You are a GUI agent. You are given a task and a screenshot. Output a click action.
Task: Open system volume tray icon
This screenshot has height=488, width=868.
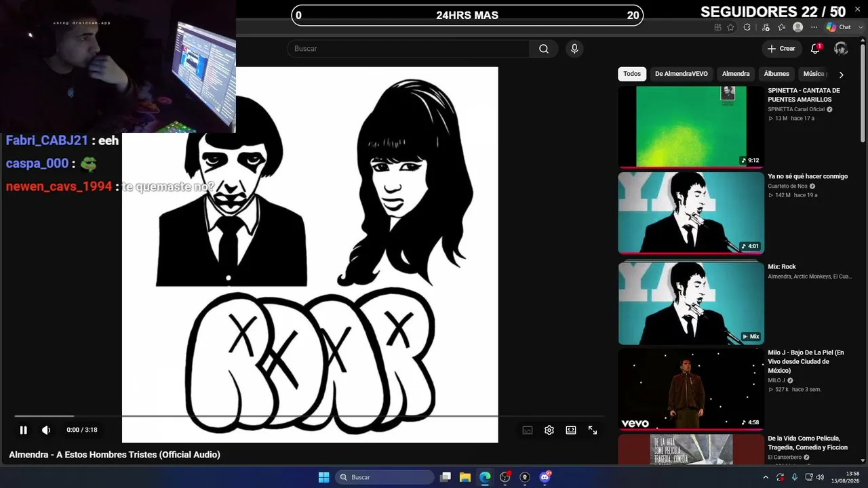819,477
